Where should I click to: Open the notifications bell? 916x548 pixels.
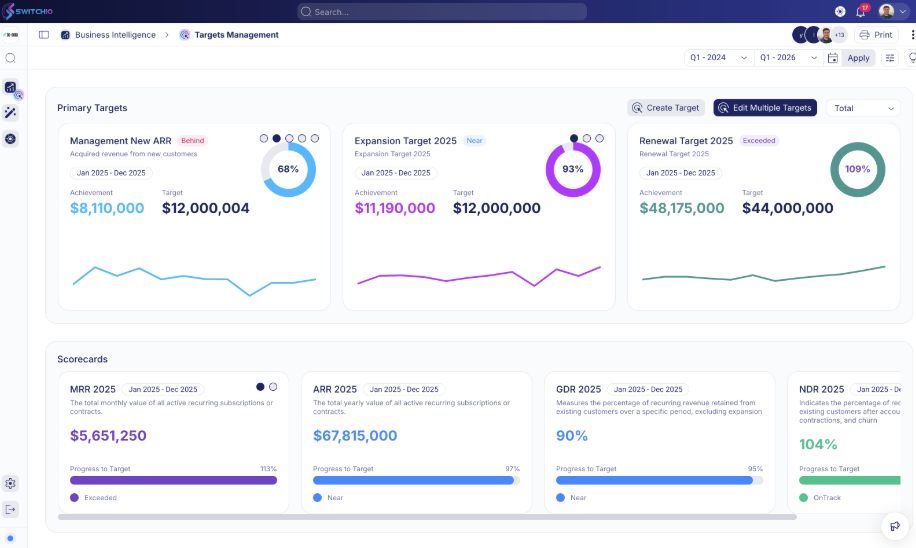point(860,12)
